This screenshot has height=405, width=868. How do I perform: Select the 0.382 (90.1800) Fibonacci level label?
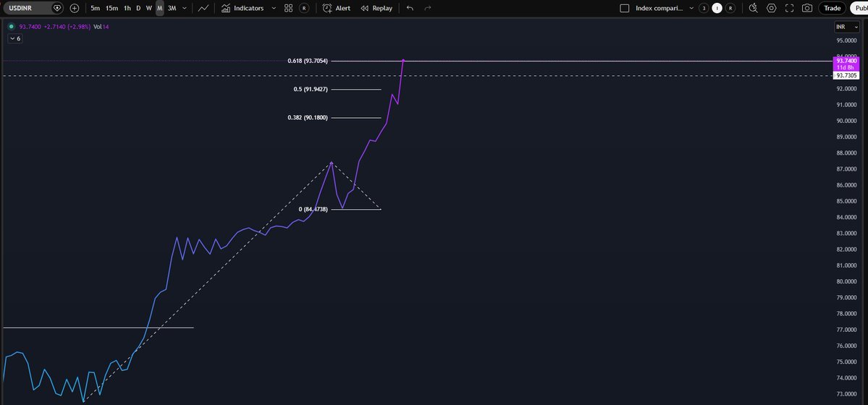[308, 117]
